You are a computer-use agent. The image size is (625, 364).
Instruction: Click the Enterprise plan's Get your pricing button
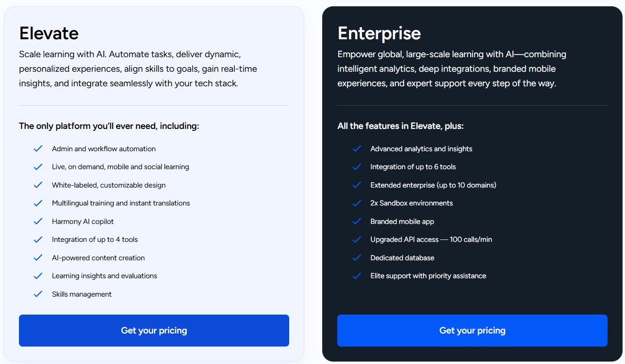point(472,331)
